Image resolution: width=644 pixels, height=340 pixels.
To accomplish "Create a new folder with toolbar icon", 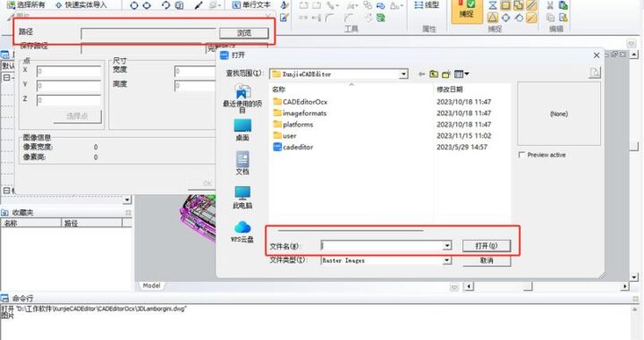I will (446, 74).
